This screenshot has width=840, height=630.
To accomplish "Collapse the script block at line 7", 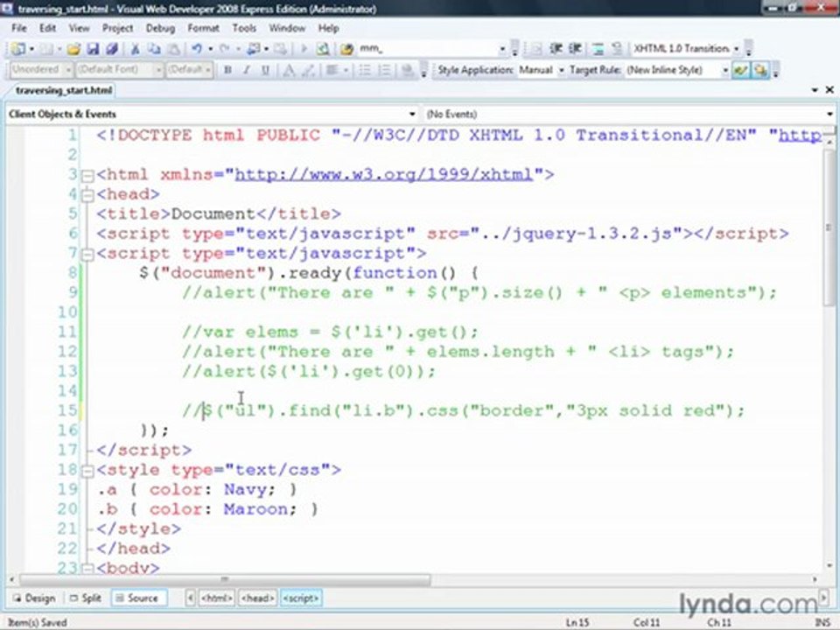I will (87, 254).
